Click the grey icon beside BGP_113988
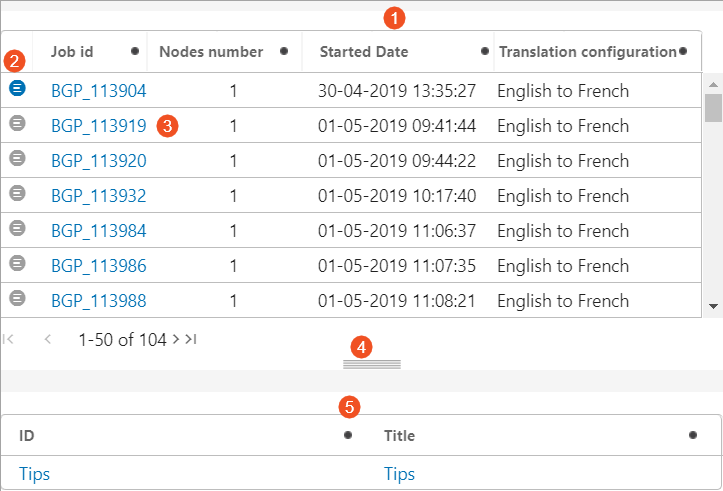The image size is (723, 491). click(x=17, y=298)
